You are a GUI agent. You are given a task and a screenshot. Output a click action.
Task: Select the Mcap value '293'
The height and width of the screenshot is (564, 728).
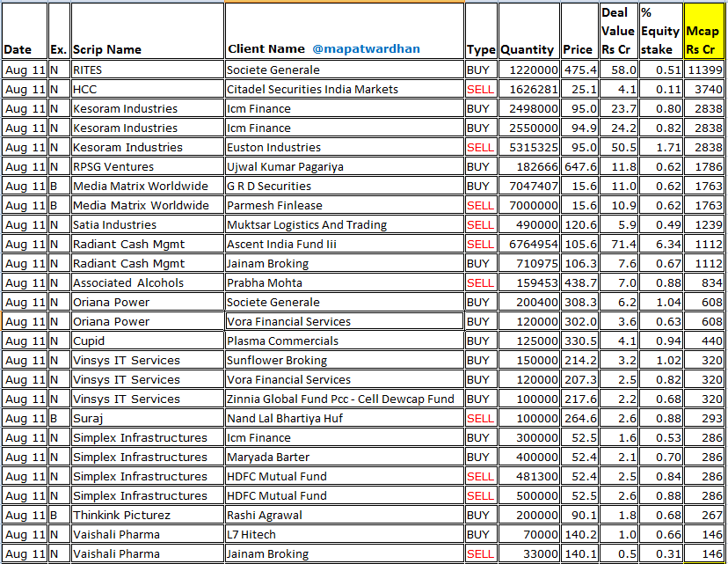(x=704, y=419)
